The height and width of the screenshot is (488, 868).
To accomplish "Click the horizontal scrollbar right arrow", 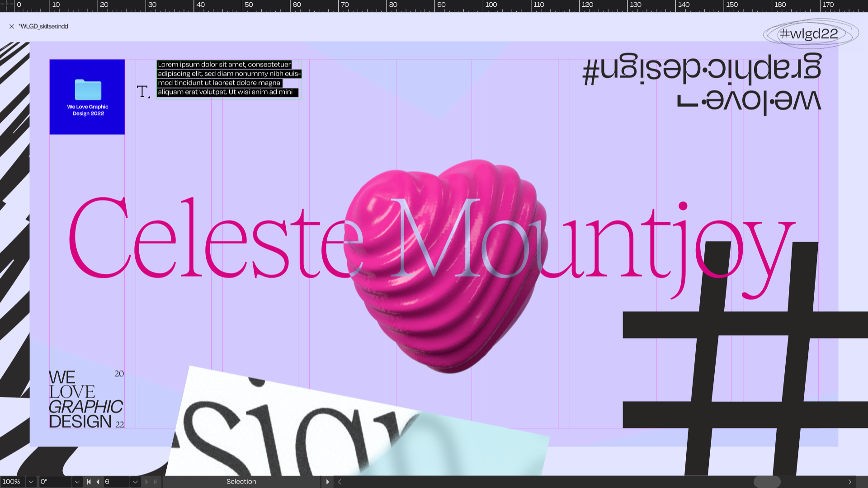I will (x=850, y=482).
